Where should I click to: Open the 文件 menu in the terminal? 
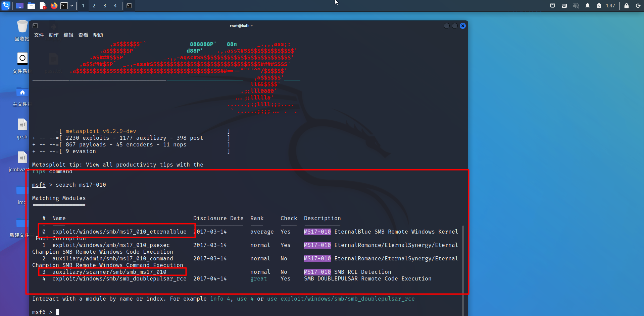(x=39, y=35)
